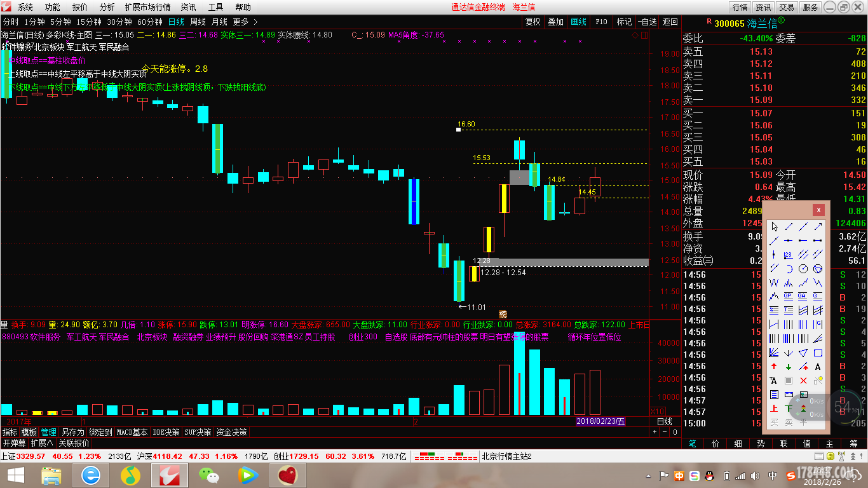868x488 pixels.
Task: Switch chart to 5分钟 period
Action: click(x=60, y=22)
